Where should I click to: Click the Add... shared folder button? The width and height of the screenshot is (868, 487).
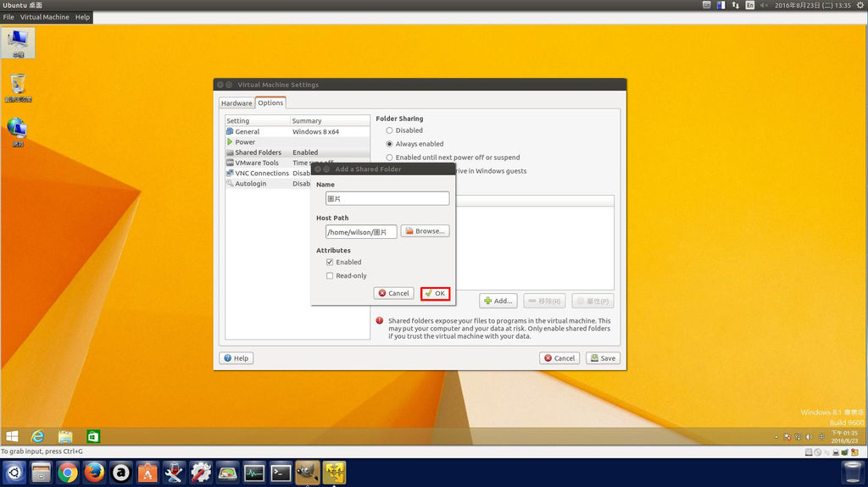498,301
